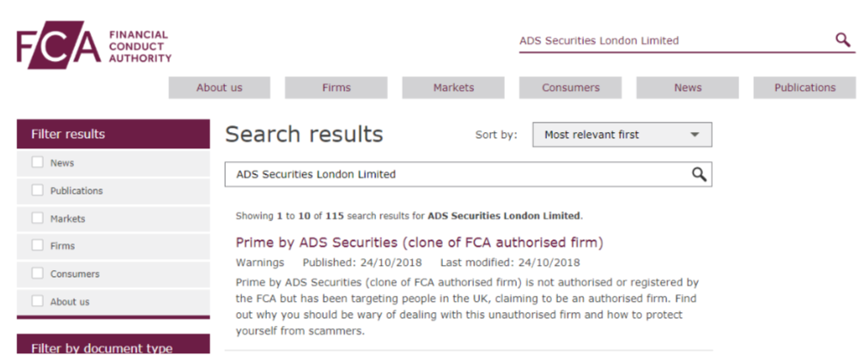Viewport: 868px width, 355px height.
Task: Open the About us navigation menu
Action: click(x=219, y=87)
